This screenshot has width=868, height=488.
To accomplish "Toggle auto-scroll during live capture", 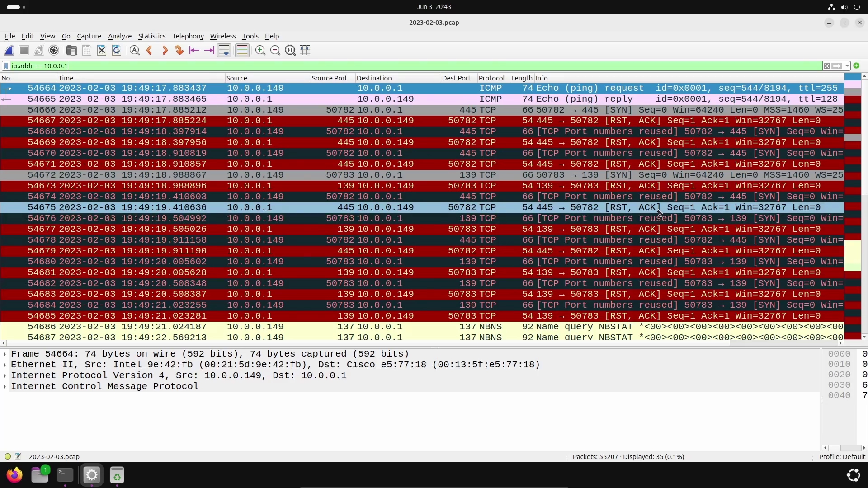I will [224, 51].
